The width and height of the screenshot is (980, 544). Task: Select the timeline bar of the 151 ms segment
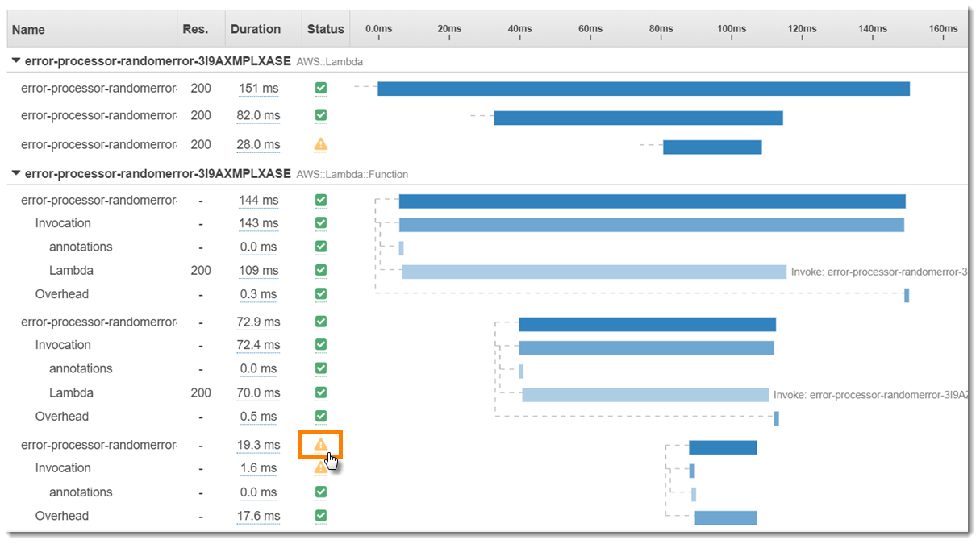coord(644,89)
